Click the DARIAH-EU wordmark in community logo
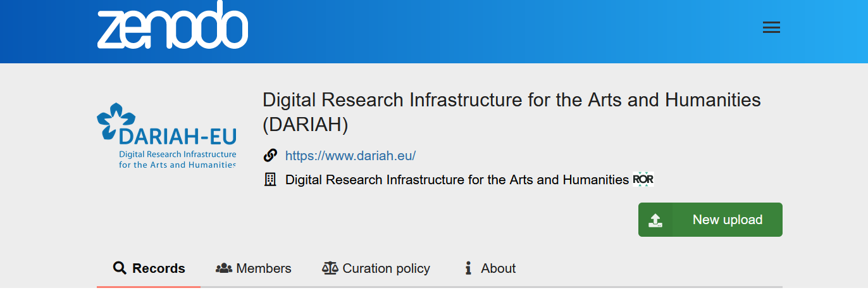The height and width of the screenshot is (295, 868). pyautogui.click(x=177, y=135)
